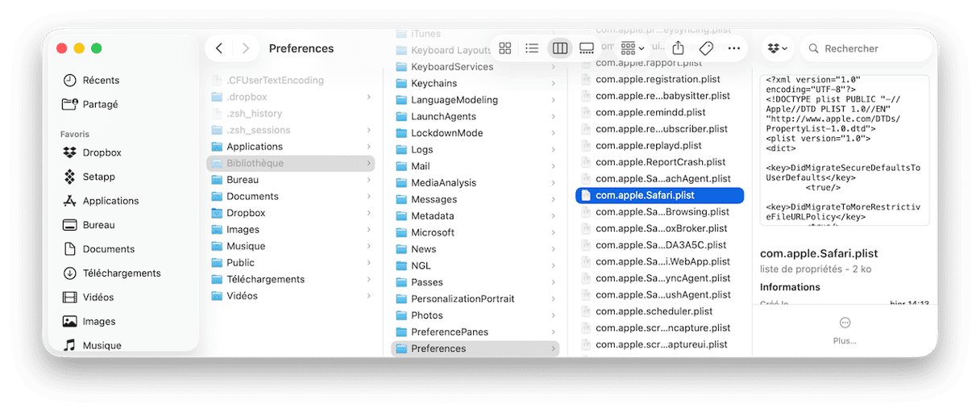The height and width of the screenshot is (413, 980).
Task: Select com.apple.replayd.plist
Action: click(649, 145)
